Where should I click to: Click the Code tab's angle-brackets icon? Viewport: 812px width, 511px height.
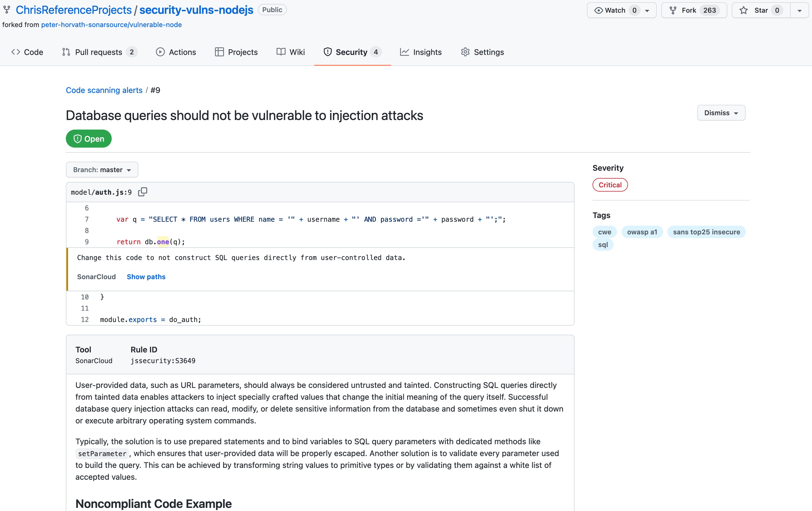[15, 52]
